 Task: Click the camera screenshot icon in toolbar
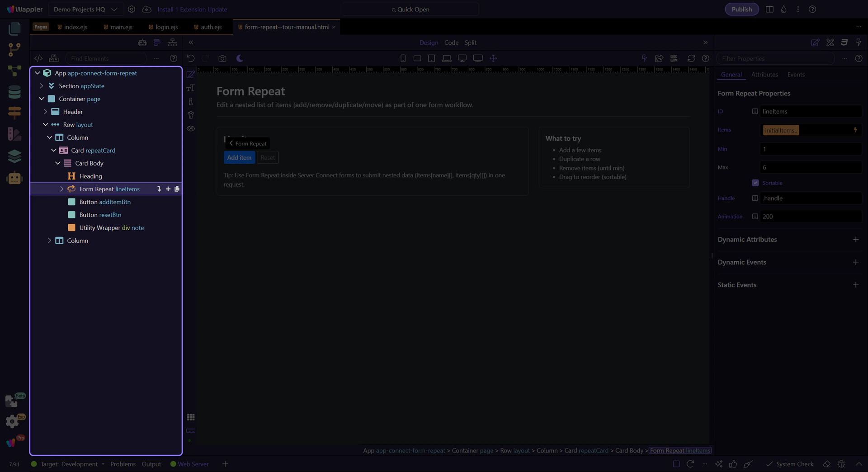(222, 58)
